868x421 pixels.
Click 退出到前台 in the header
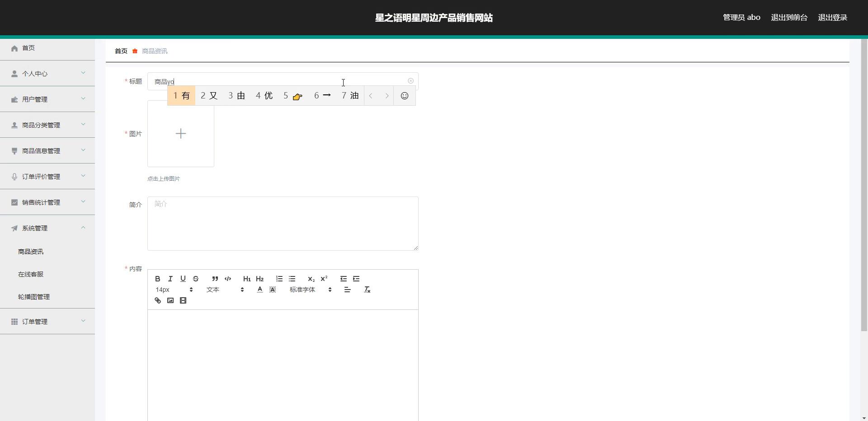coord(789,18)
